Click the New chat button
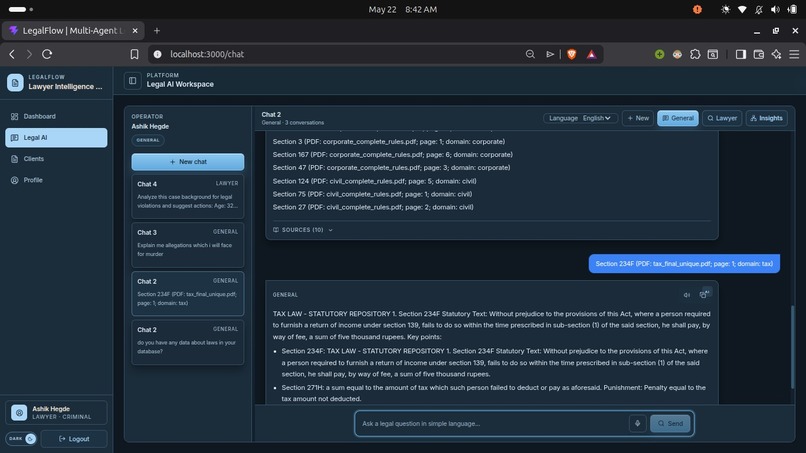This screenshot has width=806, height=453. coord(188,161)
